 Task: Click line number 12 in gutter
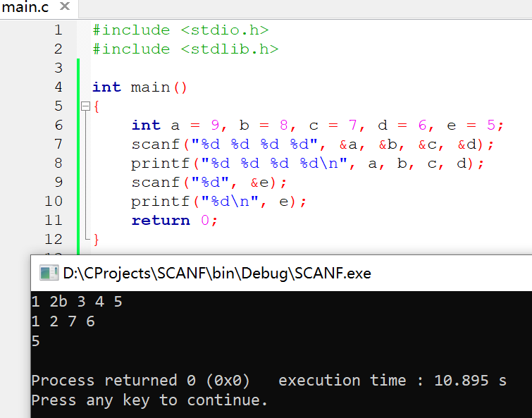(54, 239)
